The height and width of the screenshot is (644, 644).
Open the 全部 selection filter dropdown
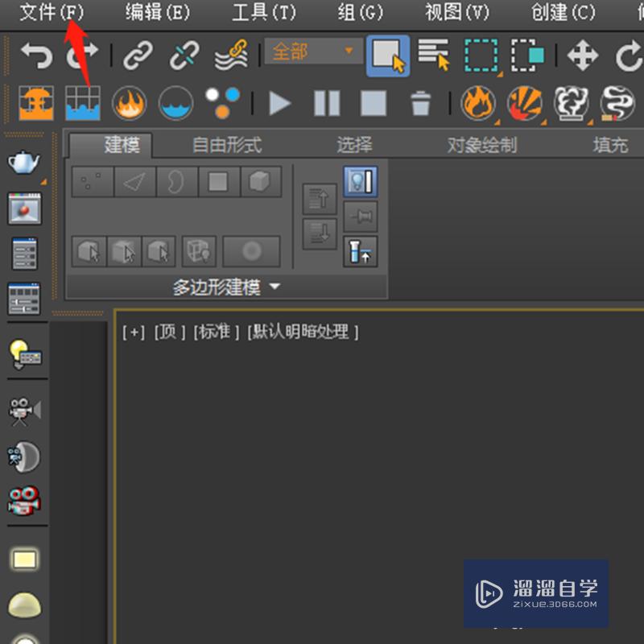(x=314, y=51)
